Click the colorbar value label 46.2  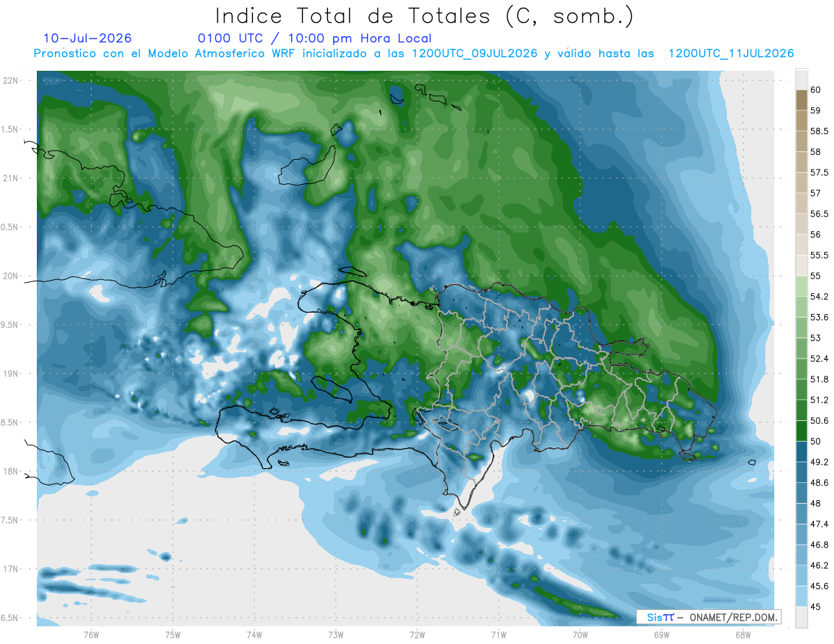pos(819,565)
